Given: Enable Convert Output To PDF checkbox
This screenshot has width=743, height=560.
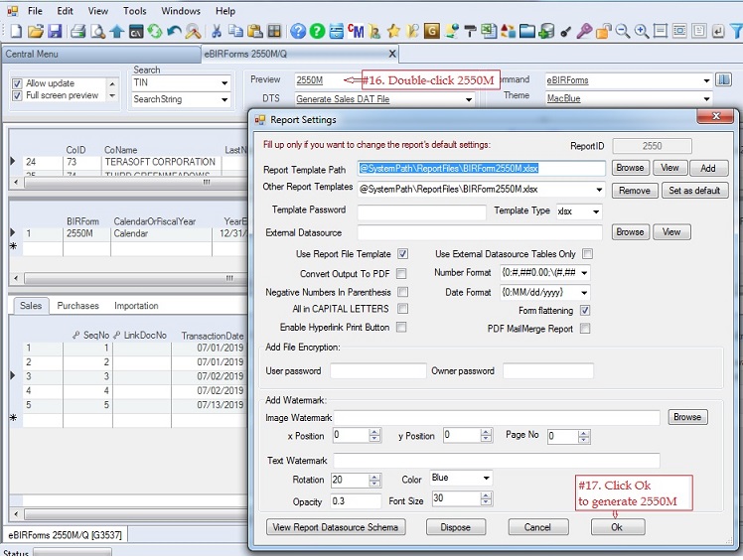Looking at the screenshot, I should (401, 274).
